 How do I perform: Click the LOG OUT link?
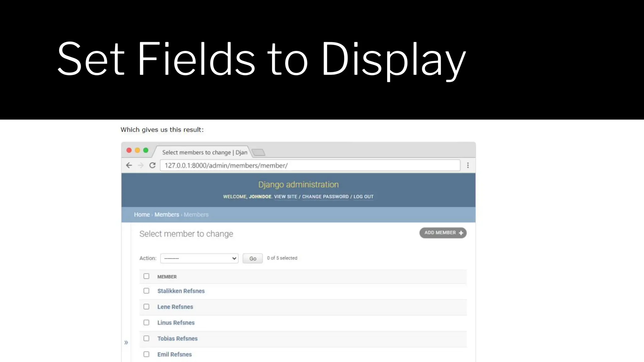point(364,197)
